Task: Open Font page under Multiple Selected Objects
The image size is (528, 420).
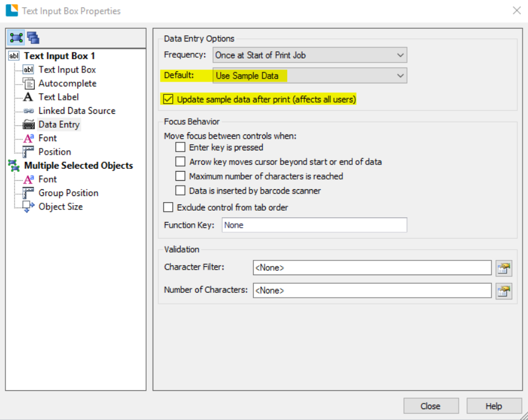Action: [47, 180]
